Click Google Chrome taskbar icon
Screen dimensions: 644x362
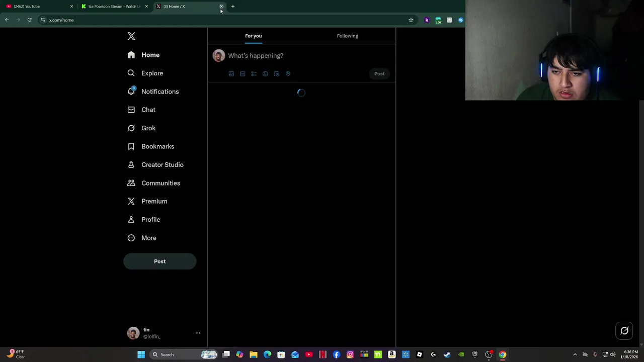click(x=503, y=354)
